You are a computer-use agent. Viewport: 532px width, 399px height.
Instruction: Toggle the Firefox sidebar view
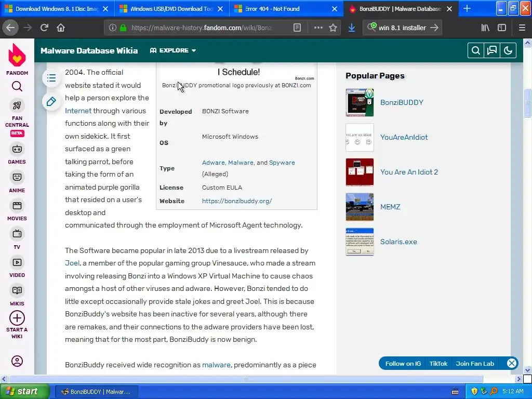(502, 28)
